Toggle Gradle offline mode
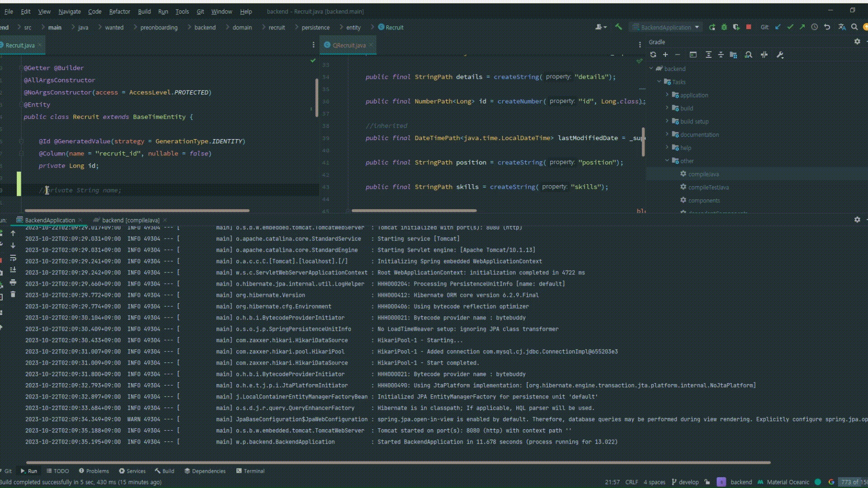The width and height of the screenshot is (868, 488). click(764, 55)
